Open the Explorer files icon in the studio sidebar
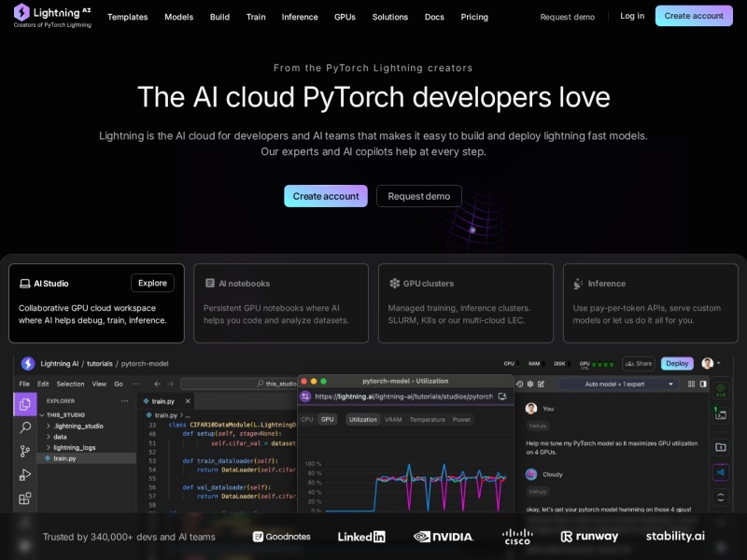 click(x=25, y=404)
